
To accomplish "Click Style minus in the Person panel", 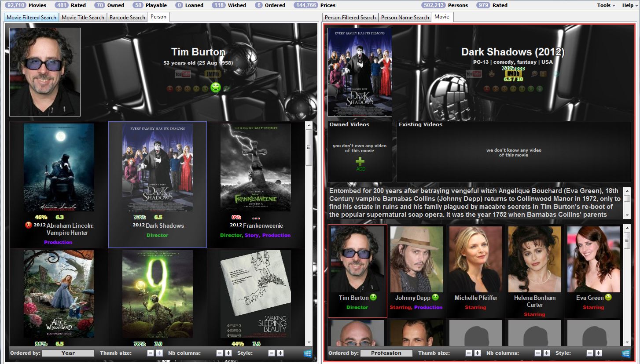I will coord(272,353).
